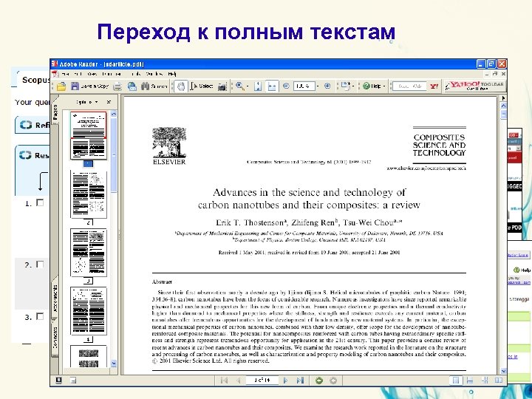Click Save a Copy toolbar button
The width and height of the screenshot is (532, 399).
pos(89,86)
